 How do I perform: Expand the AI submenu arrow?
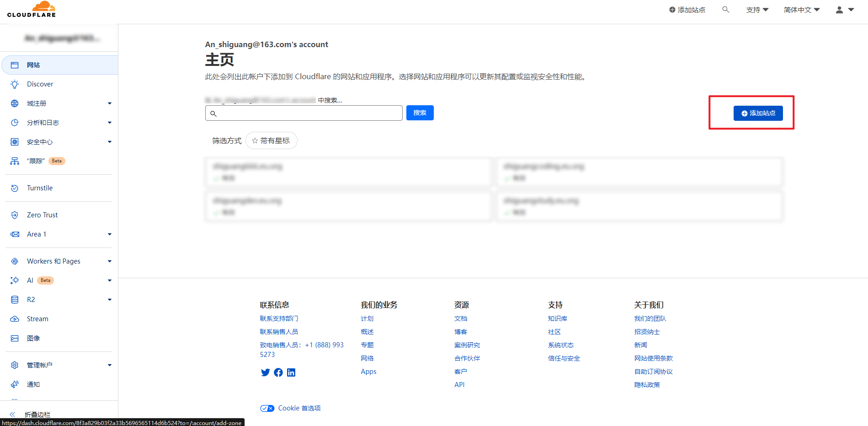(110, 280)
